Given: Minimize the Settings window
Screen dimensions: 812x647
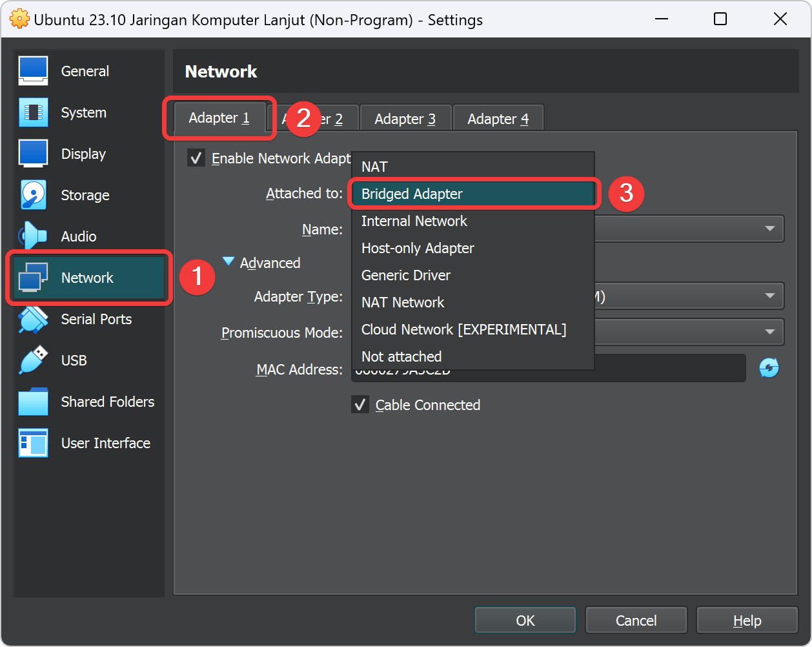Looking at the screenshot, I should pos(661,19).
